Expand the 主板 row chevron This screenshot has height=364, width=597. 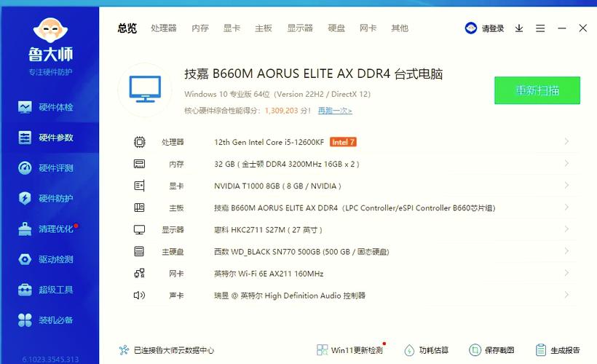(566, 207)
